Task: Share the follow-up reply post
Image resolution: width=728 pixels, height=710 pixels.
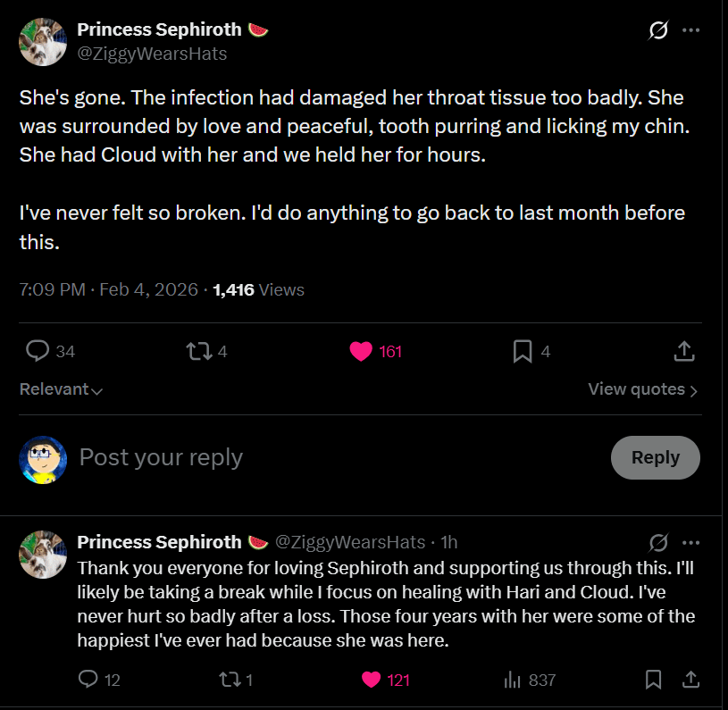Action: [690, 680]
